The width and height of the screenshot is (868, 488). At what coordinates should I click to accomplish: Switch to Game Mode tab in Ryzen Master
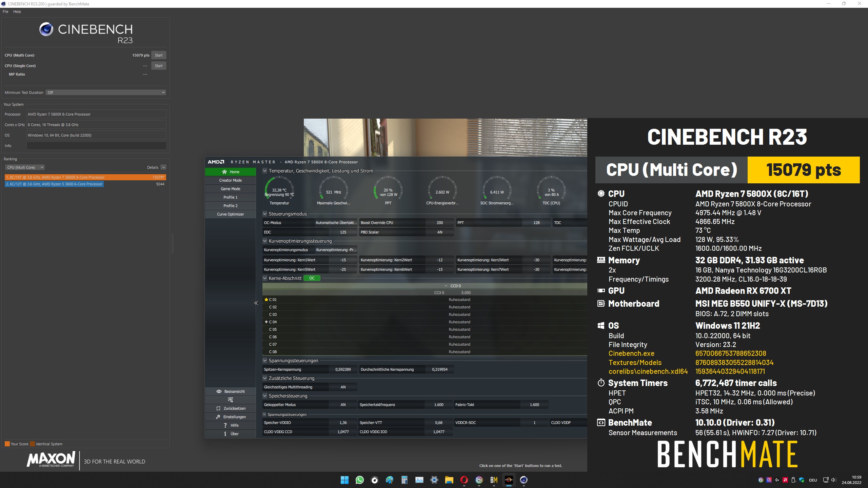[231, 188]
